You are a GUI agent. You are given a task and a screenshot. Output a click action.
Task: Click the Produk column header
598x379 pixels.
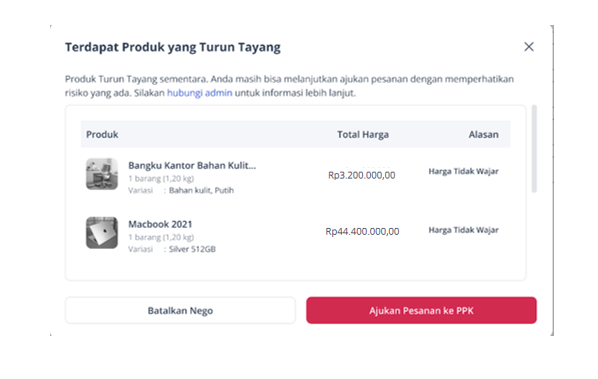tap(102, 135)
